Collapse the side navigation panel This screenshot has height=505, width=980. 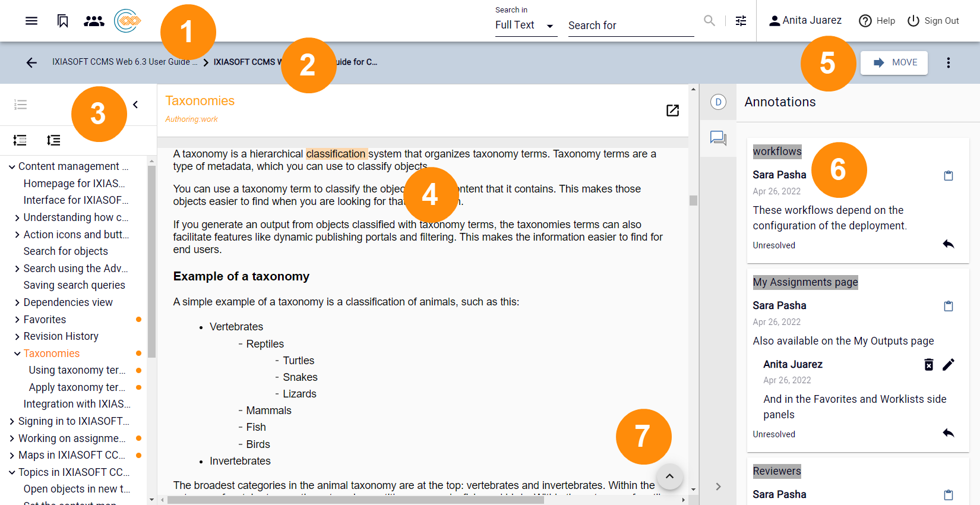[135, 105]
